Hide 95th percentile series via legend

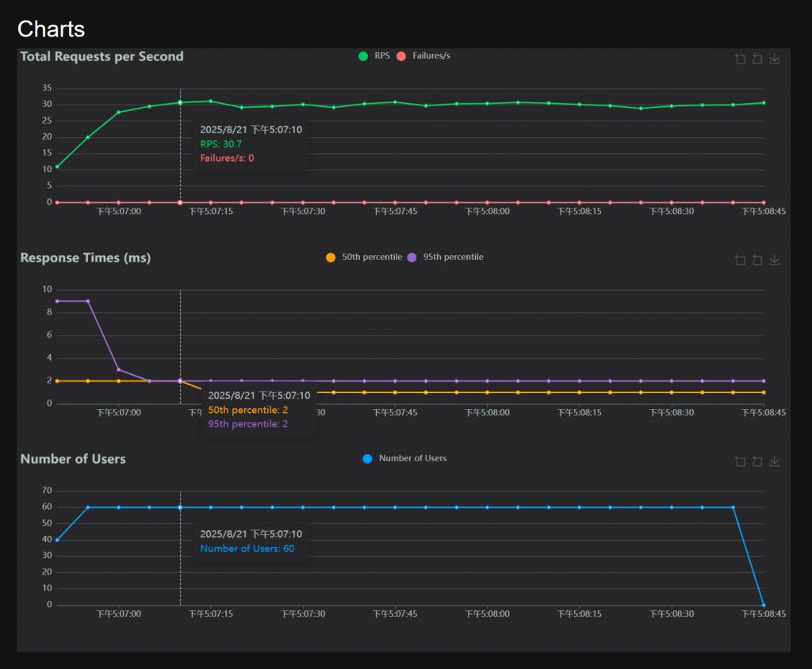453,257
